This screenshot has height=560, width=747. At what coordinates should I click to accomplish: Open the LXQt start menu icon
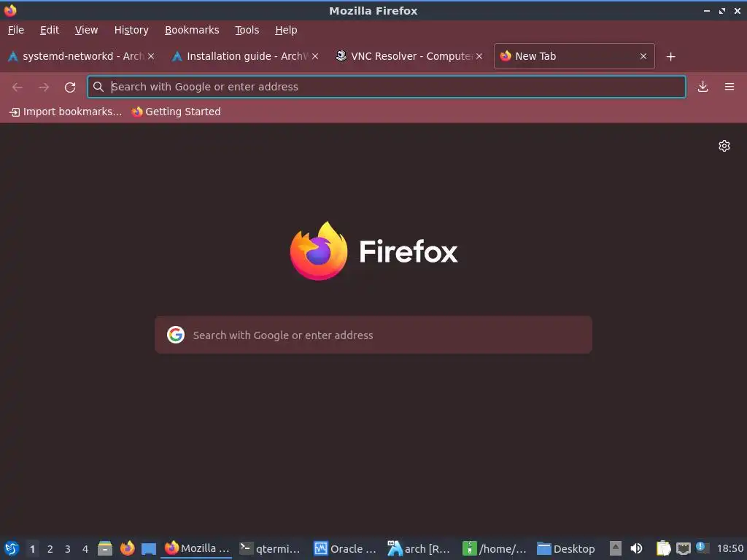pyautogui.click(x=12, y=548)
